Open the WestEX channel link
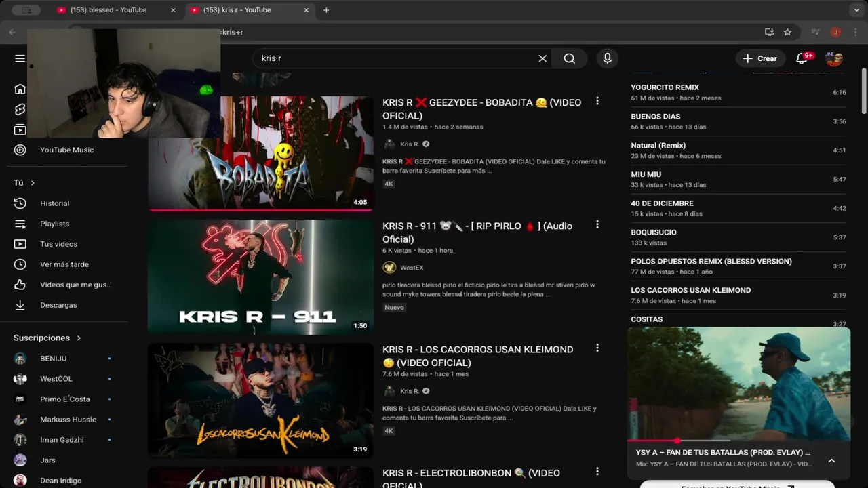Viewport: 868px width, 488px height. pyautogui.click(x=412, y=268)
